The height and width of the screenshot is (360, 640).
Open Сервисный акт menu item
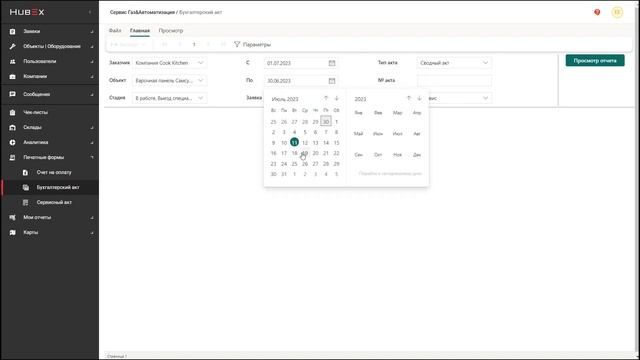[x=54, y=202]
